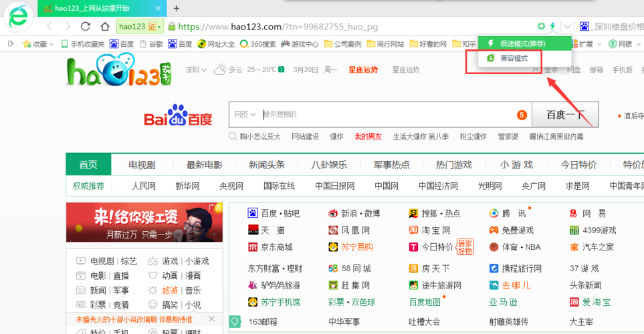
Task: Click the Baidu 百度 logo
Action: tap(178, 116)
